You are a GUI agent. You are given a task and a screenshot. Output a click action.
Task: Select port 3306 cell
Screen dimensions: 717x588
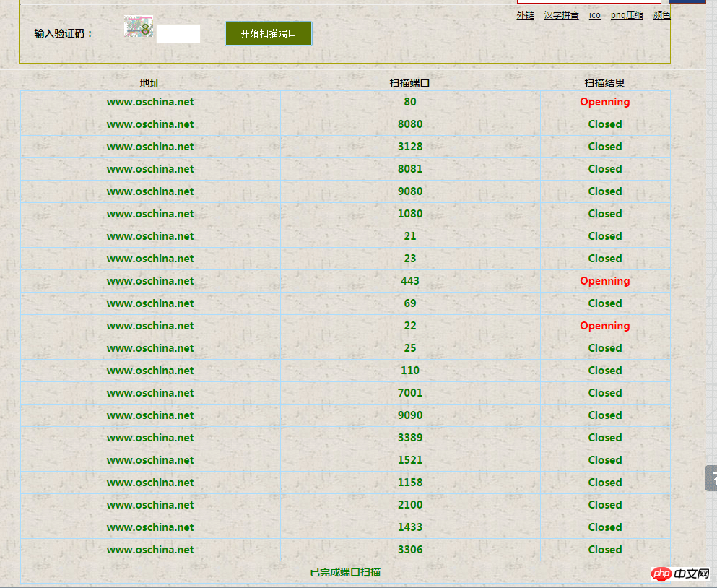410,550
